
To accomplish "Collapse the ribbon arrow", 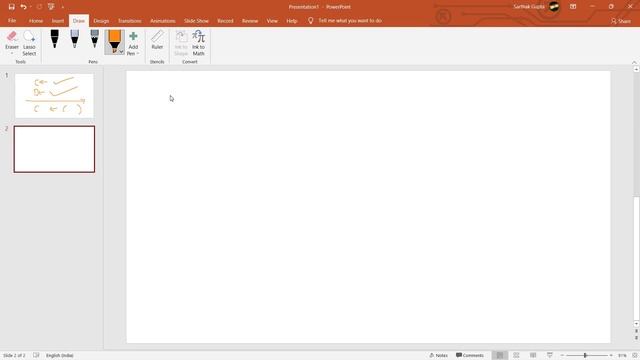I will 634,62.
